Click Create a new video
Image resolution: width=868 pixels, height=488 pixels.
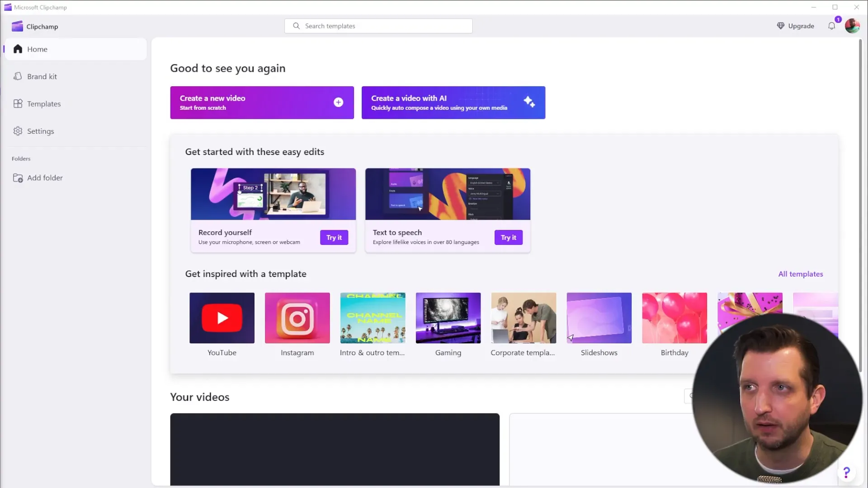[262, 103]
